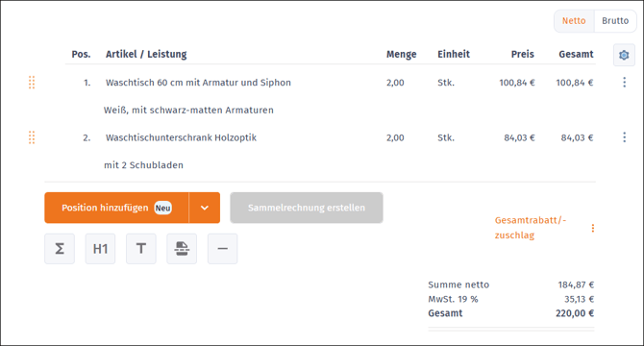Click Sammelrechnung erstellen button
Viewport: 644px width, 346px height.
[307, 208]
